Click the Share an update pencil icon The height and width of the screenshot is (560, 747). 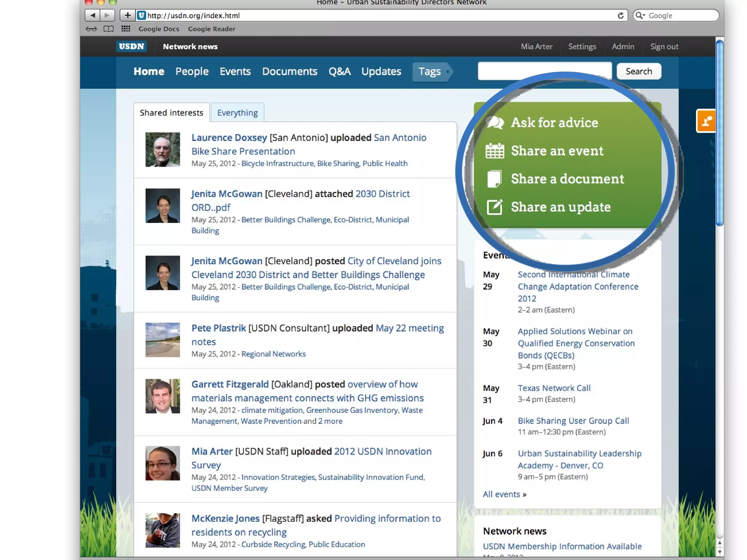pyautogui.click(x=495, y=207)
